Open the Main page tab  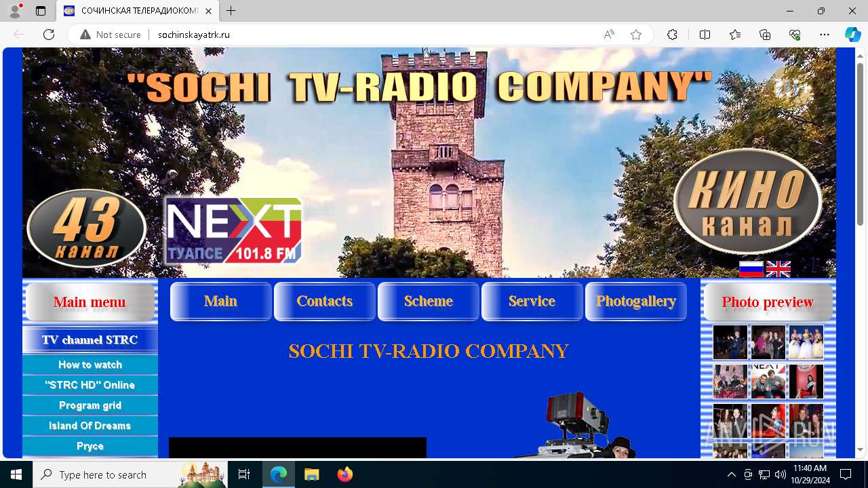coord(221,302)
